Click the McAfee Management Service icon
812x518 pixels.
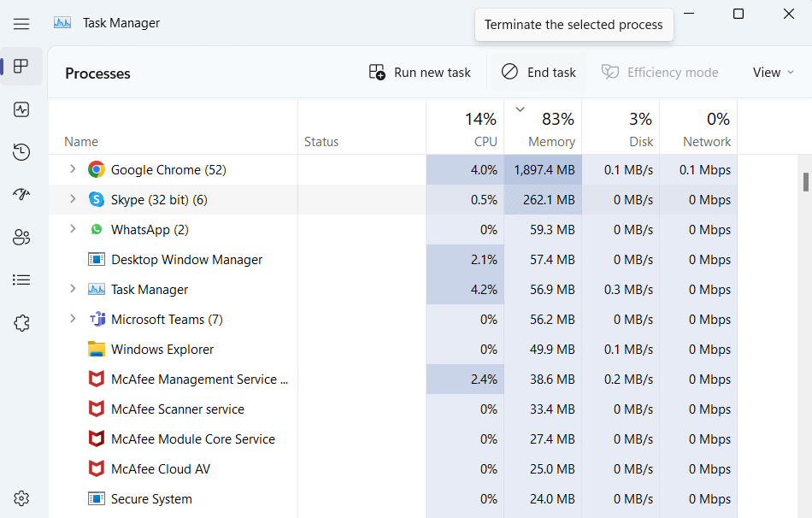(x=97, y=380)
